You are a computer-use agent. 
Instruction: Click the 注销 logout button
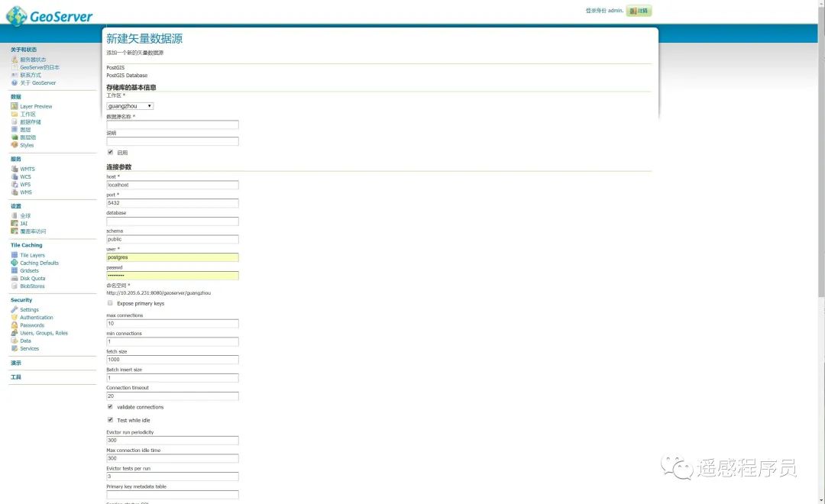[639, 11]
